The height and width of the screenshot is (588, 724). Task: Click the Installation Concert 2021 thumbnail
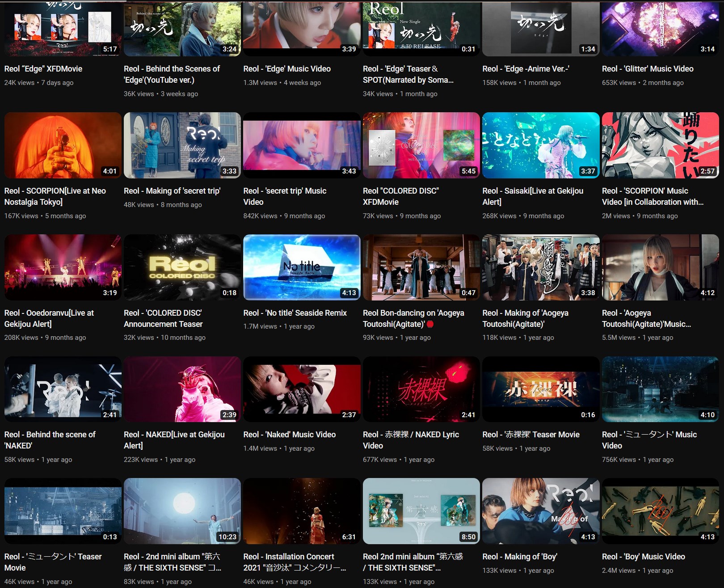click(302, 511)
